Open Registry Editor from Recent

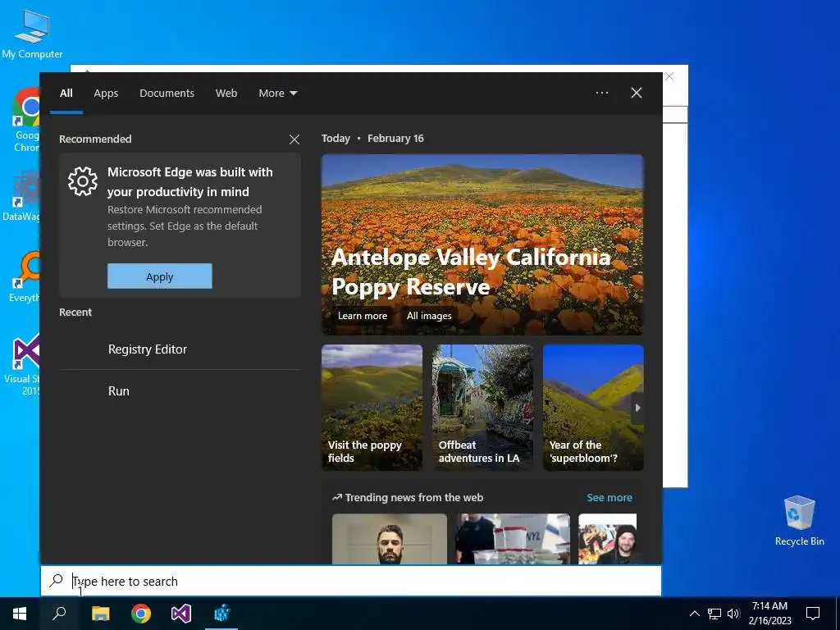[x=180, y=349]
